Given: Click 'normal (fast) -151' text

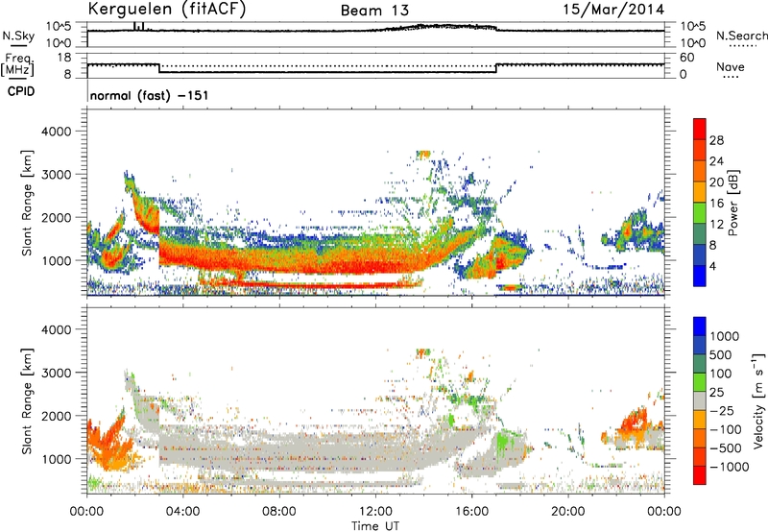Looking at the screenshot, I should (x=150, y=95).
